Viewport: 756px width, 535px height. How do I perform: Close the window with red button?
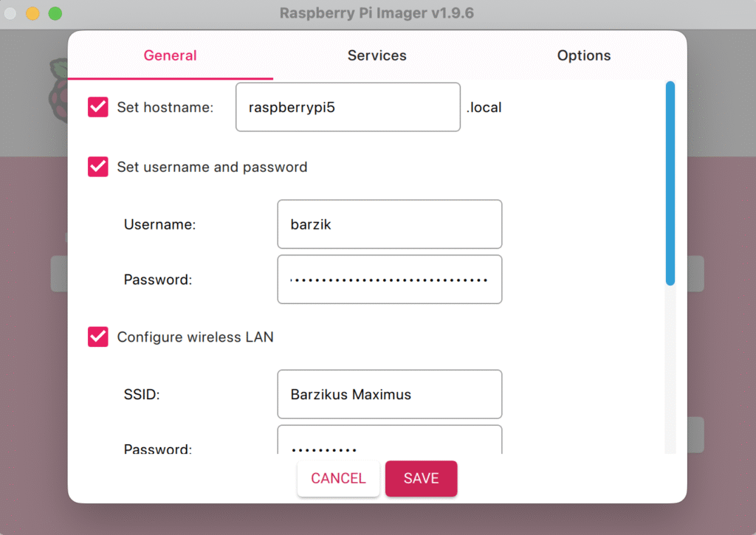coord(11,13)
